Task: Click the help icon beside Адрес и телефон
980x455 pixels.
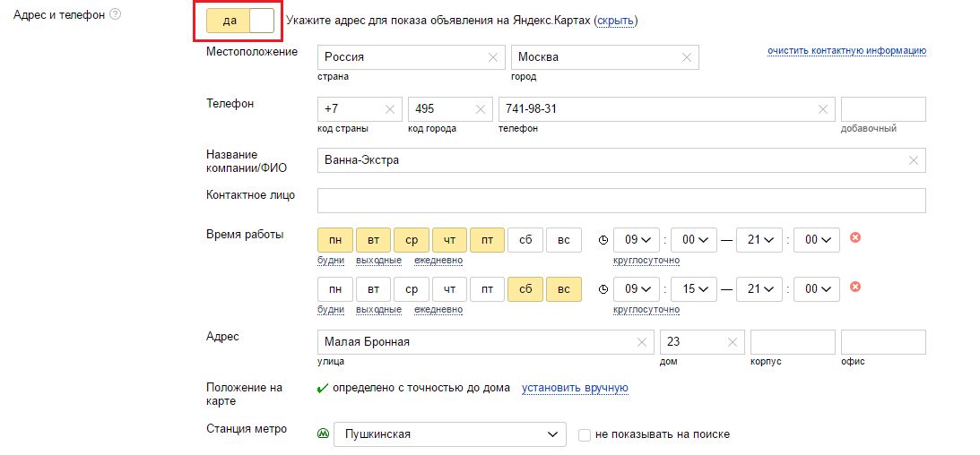Action: (116, 14)
